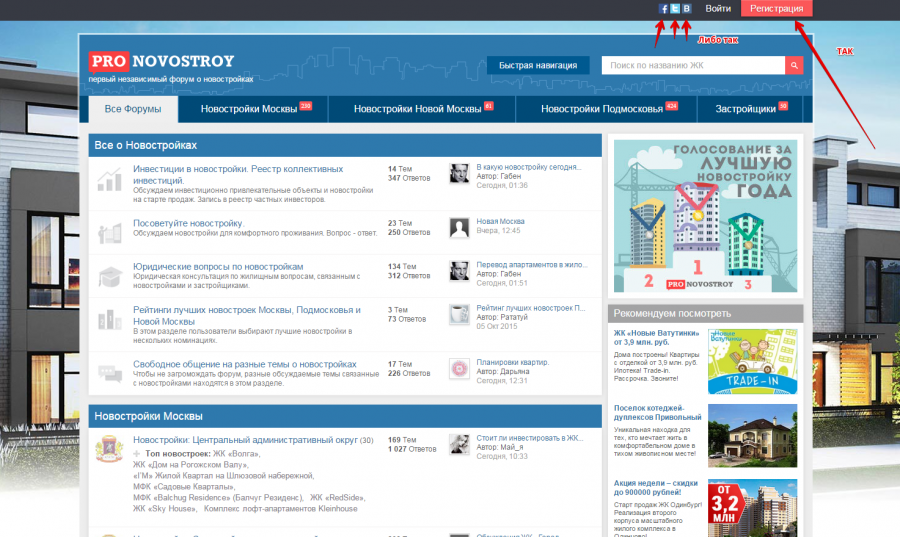
Task: Switch to the Застройщики tab
Action: click(x=750, y=109)
